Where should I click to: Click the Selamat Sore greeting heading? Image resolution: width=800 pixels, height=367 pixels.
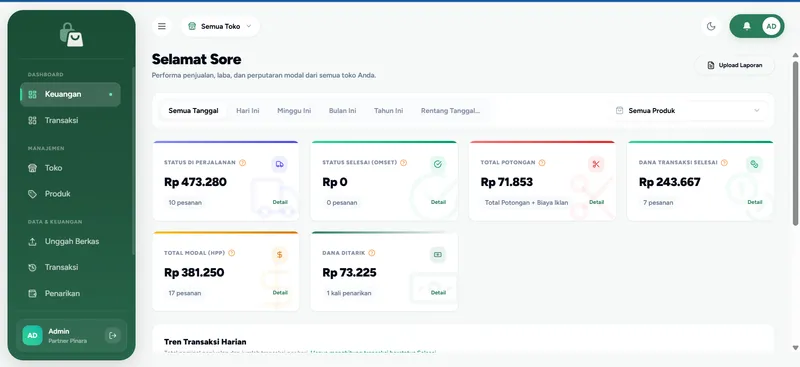pos(196,59)
